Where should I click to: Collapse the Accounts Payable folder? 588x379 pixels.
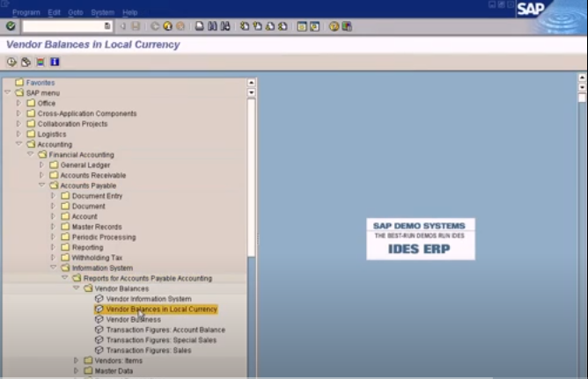41,185
